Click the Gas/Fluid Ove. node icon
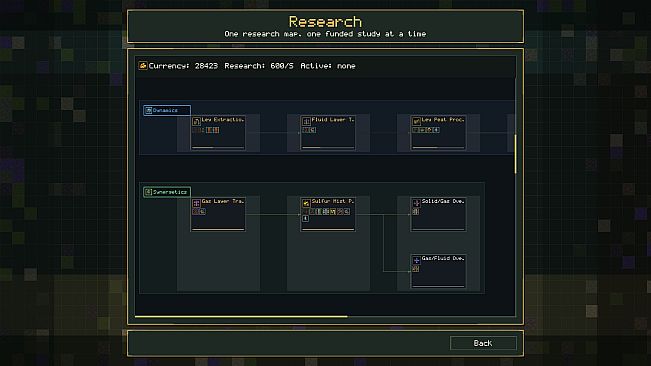Screen dimensions: 651x366 coord(416,260)
